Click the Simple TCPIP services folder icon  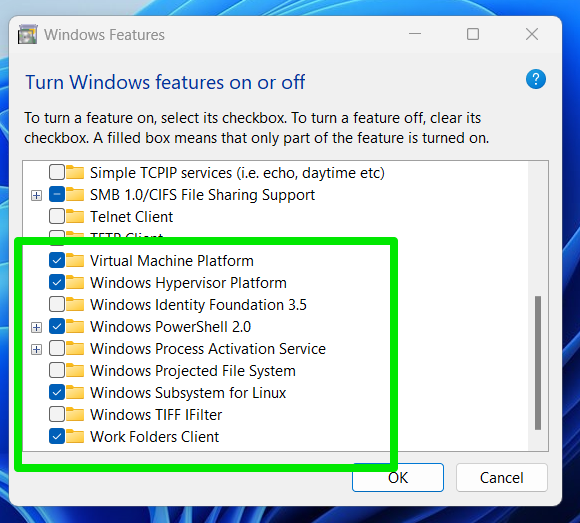point(75,173)
